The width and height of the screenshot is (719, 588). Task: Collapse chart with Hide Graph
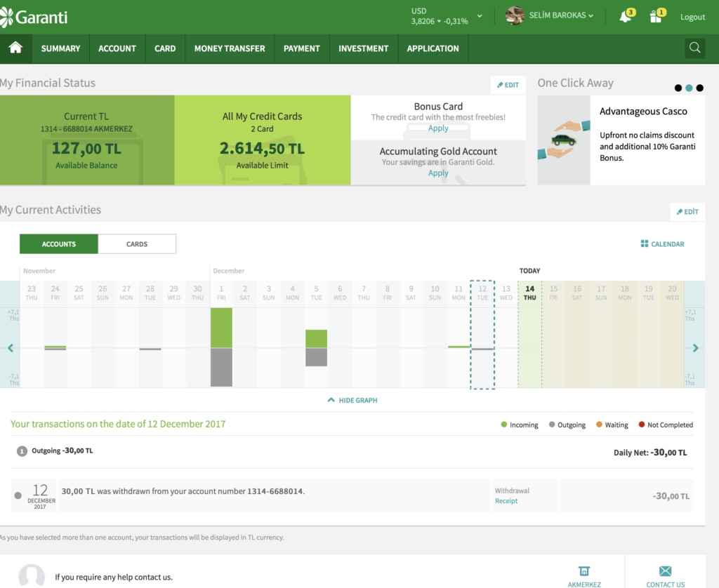(352, 400)
